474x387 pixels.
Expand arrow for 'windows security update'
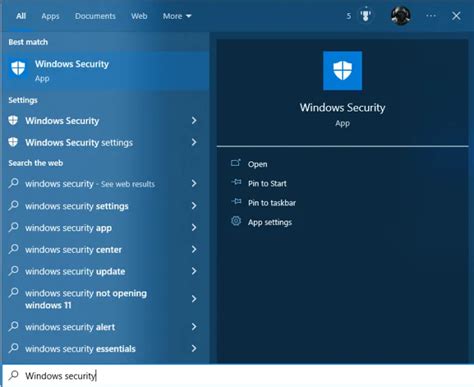tap(194, 271)
